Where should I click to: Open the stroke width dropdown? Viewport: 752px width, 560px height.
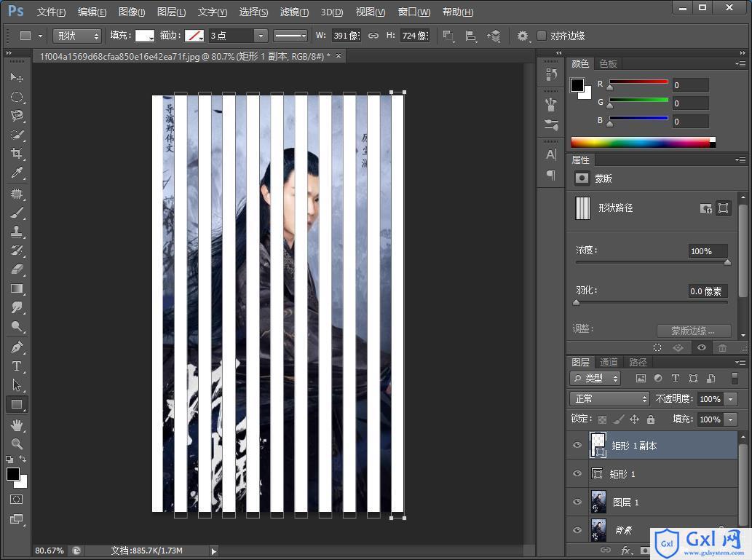tap(261, 36)
